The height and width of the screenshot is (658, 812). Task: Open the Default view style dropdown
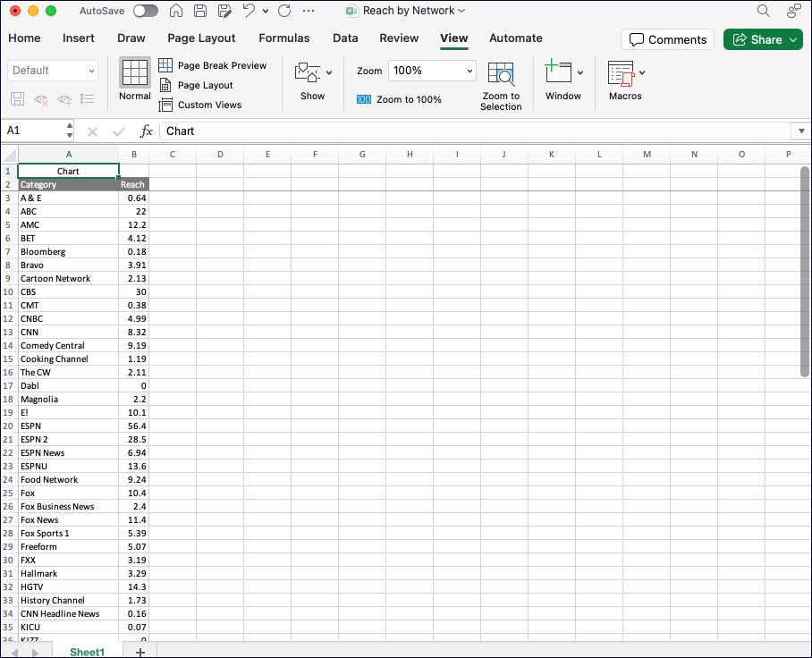coord(52,70)
